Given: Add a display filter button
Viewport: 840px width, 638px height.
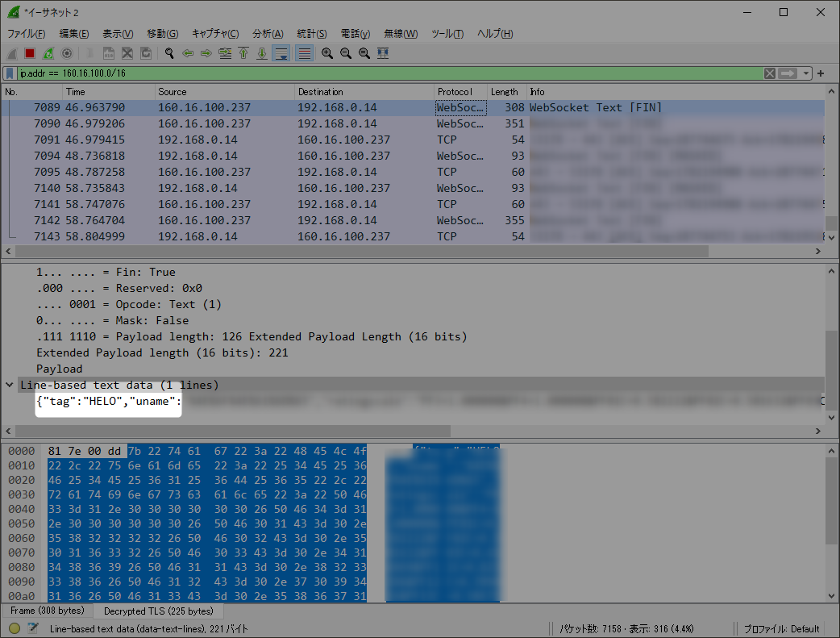Looking at the screenshot, I should coord(821,73).
